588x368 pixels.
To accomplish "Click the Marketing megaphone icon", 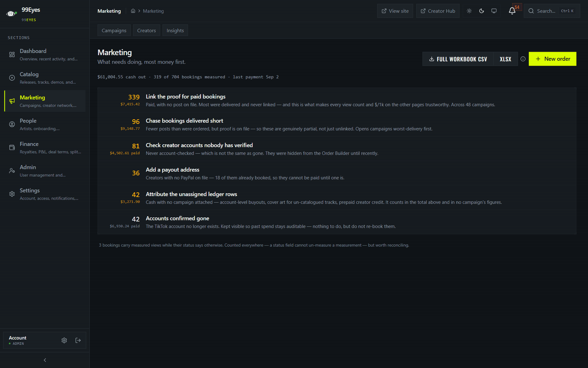I will tap(12, 101).
